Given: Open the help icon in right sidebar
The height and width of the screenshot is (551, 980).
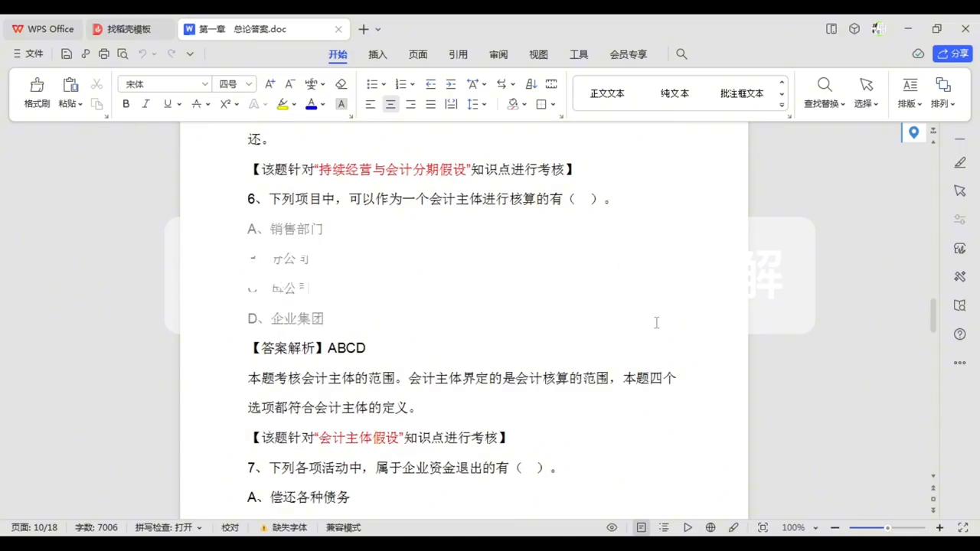Looking at the screenshot, I should pyautogui.click(x=959, y=334).
